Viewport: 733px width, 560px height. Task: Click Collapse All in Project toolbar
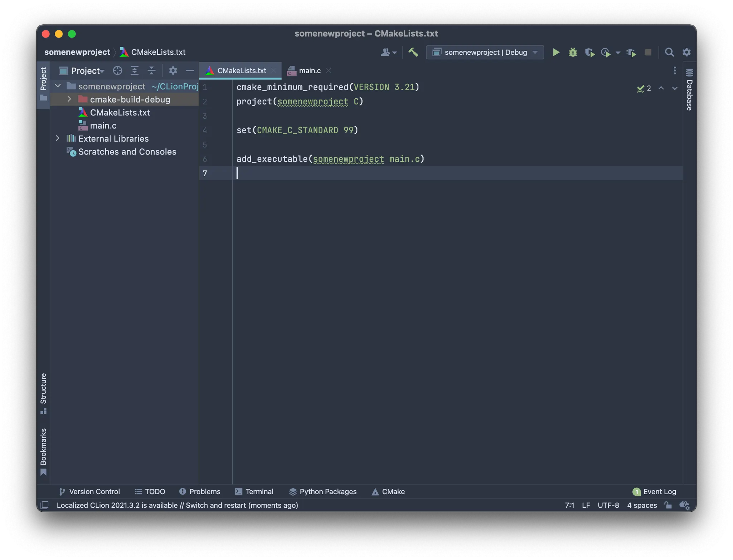151,71
